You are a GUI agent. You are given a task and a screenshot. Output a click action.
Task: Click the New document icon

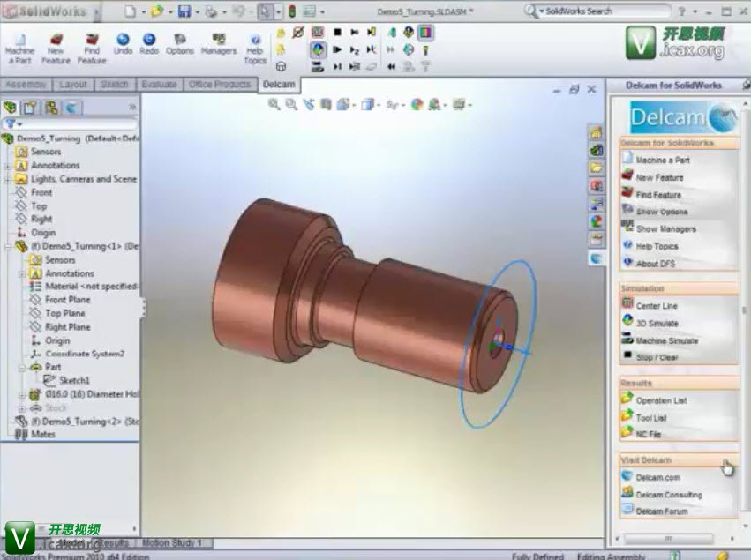[x=131, y=11]
